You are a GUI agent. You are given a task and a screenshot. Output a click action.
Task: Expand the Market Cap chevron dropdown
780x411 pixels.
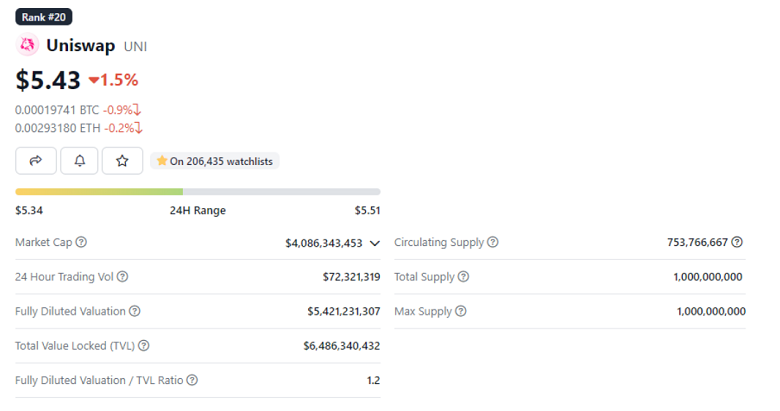click(375, 243)
